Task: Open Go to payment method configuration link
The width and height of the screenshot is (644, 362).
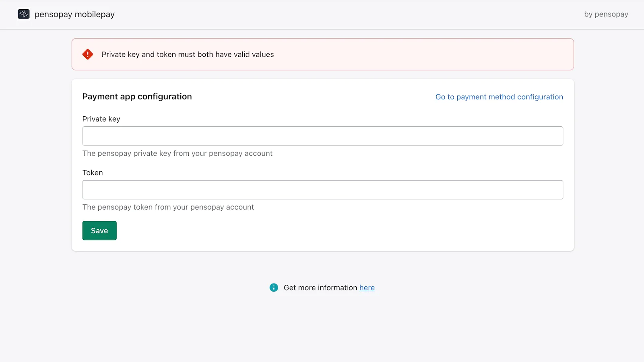Action: tap(499, 97)
